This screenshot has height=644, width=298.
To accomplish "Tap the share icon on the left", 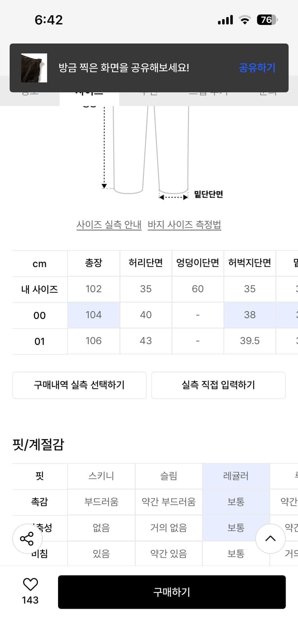I will [x=27, y=538].
